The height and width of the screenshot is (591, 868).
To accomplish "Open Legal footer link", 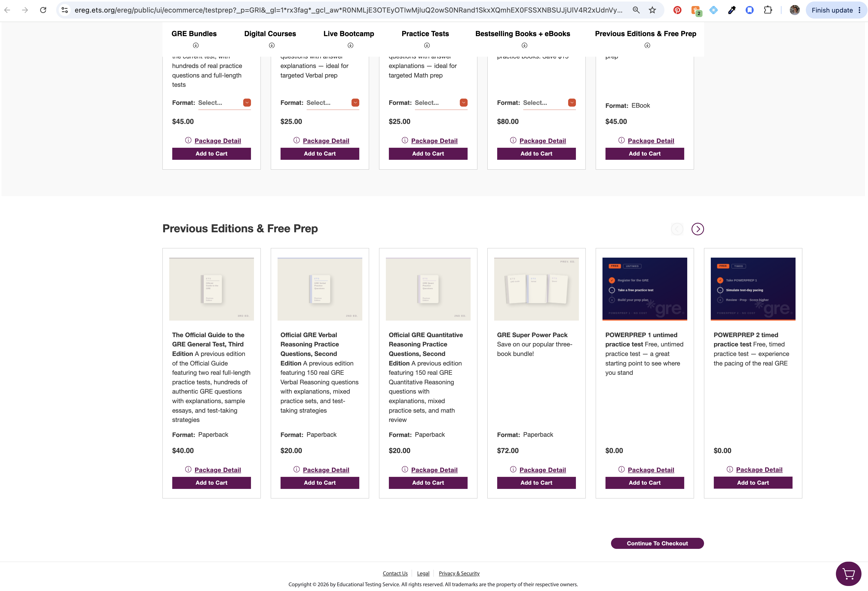I will (423, 573).
